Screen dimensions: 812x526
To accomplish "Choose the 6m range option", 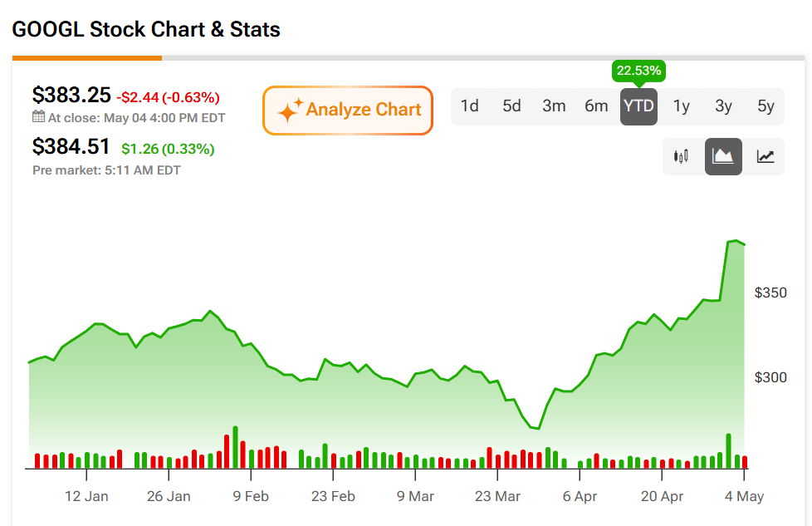I will 596,106.
